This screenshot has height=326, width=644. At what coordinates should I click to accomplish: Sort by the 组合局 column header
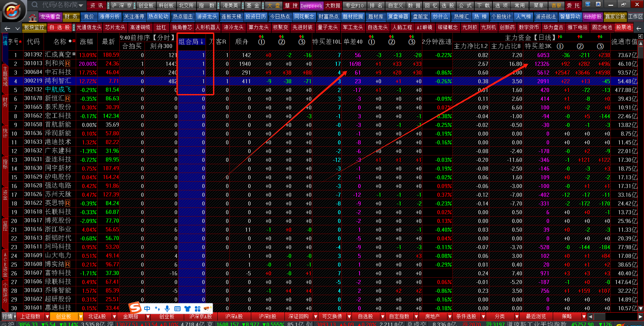tap(191, 42)
